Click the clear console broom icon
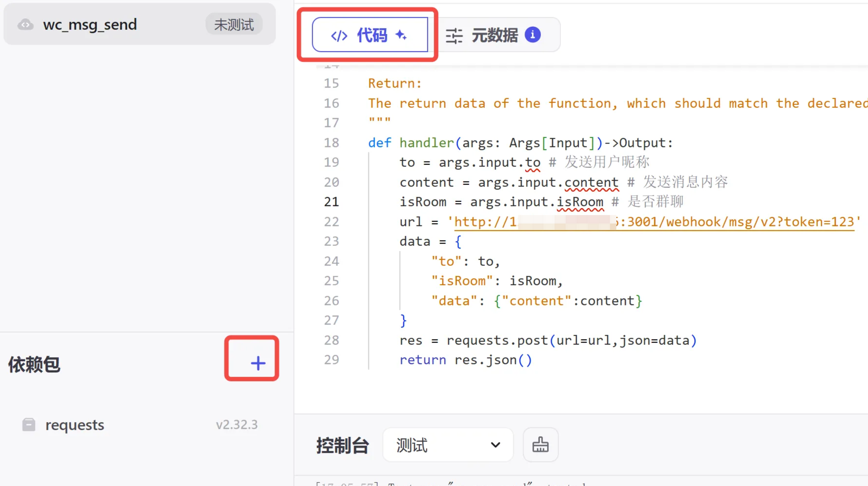This screenshot has width=868, height=486. pos(540,445)
